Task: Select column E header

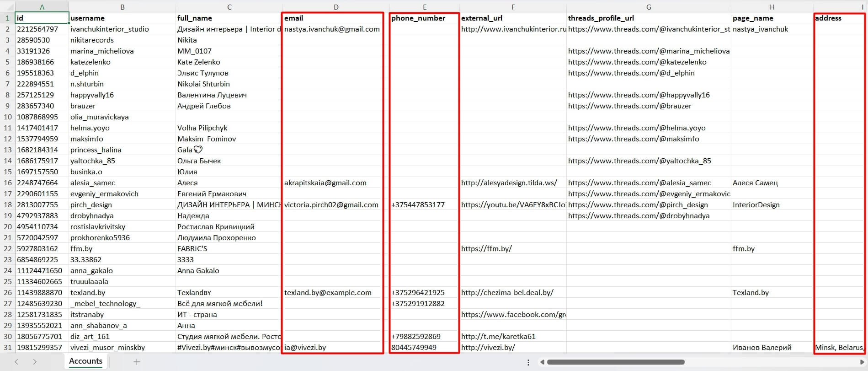Action: (x=425, y=7)
